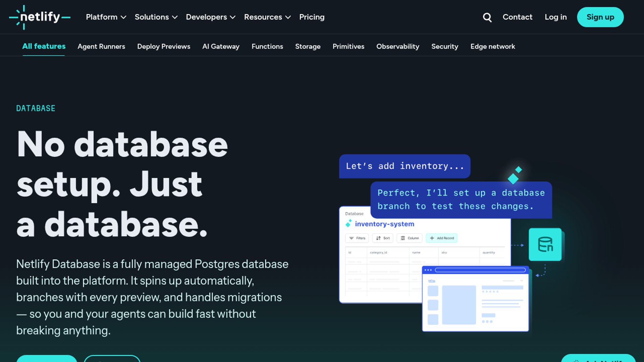Viewport: 644px width, 362px height.
Task: Go to Deploy Previews tab
Action: pos(164,47)
